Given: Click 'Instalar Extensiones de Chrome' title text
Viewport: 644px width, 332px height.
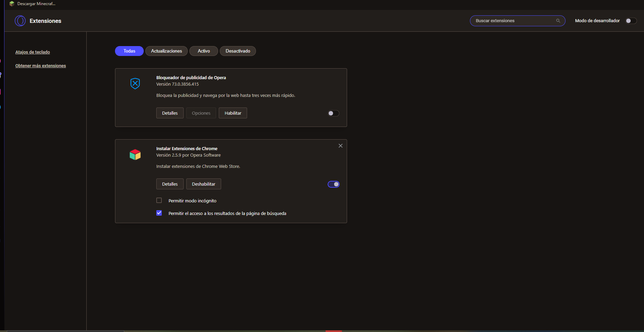Looking at the screenshot, I should pos(187,149).
